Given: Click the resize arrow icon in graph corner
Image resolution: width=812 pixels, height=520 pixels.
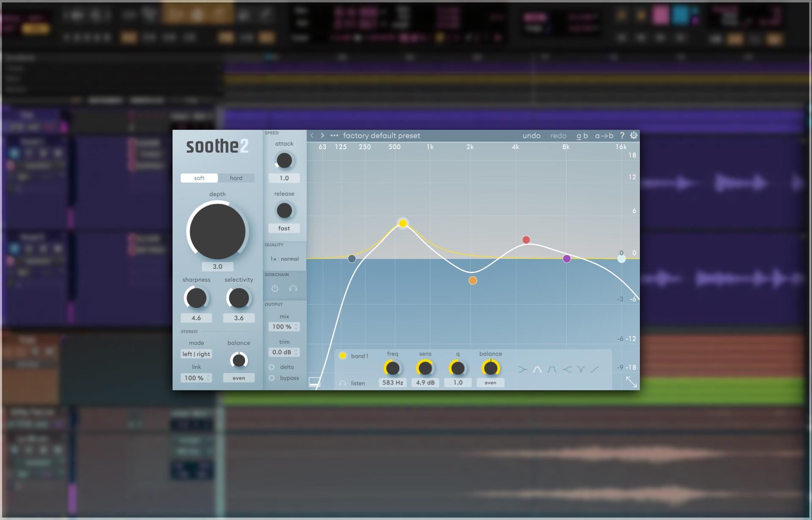Looking at the screenshot, I should (631, 382).
